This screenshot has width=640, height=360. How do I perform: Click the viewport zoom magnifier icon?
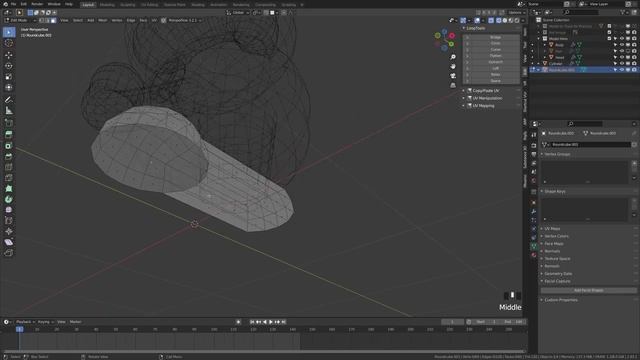click(x=453, y=57)
